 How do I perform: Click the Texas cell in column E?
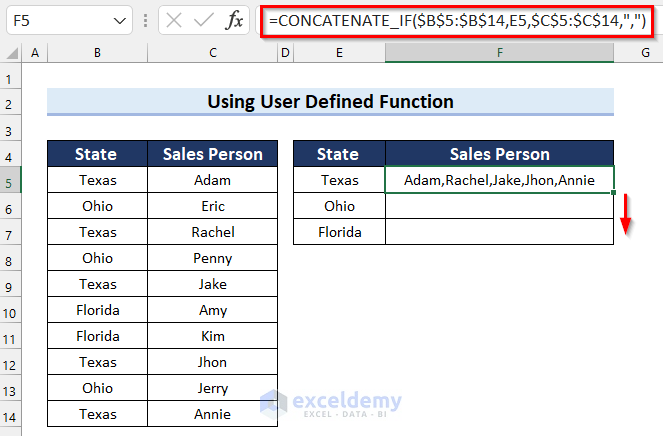click(338, 180)
